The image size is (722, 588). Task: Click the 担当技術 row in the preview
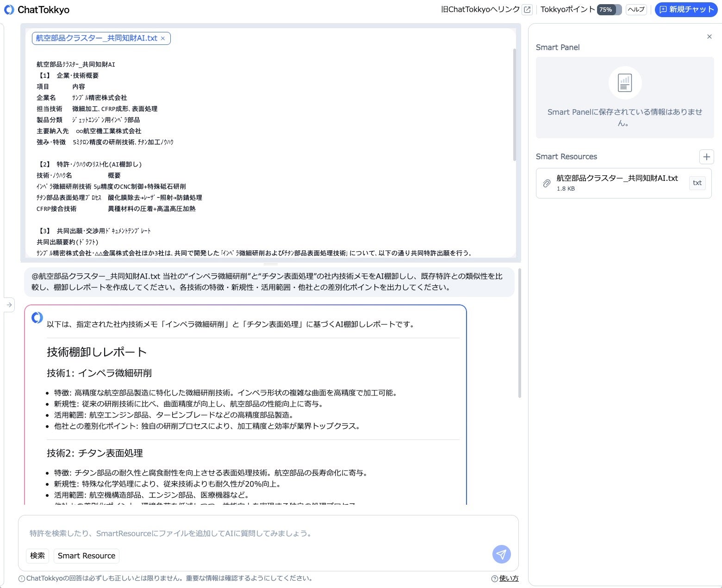click(x=97, y=109)
